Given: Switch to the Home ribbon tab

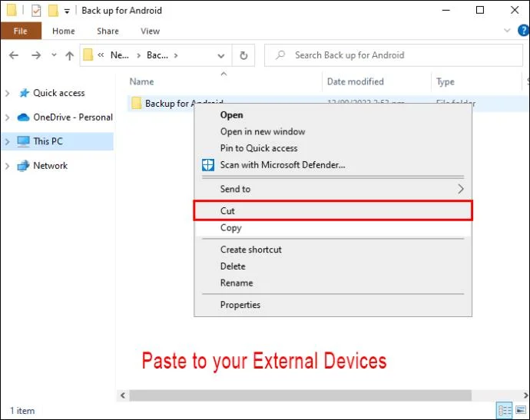Looking at the screenshot, I should (64, 31).
